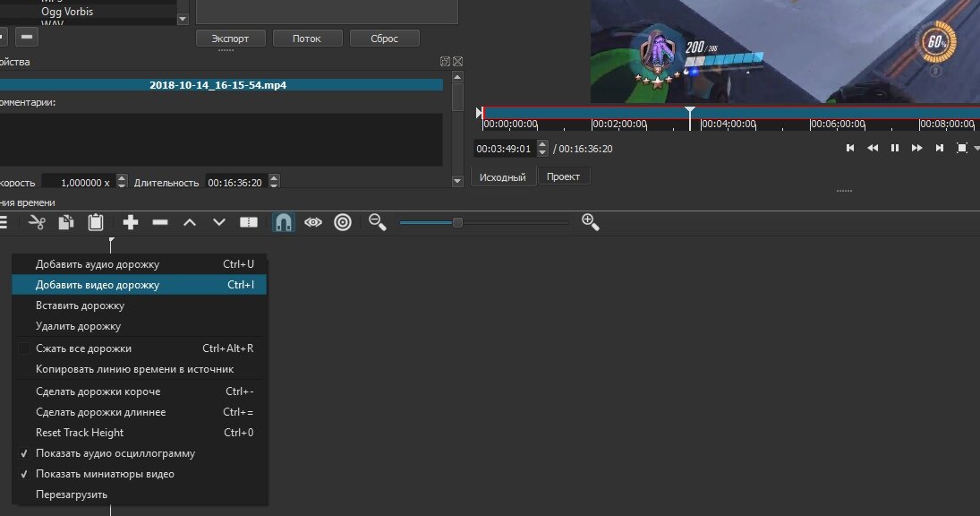980x516 pixels.
Task: Uncheck Показать аудио осциллограмму
Action: 140,452
